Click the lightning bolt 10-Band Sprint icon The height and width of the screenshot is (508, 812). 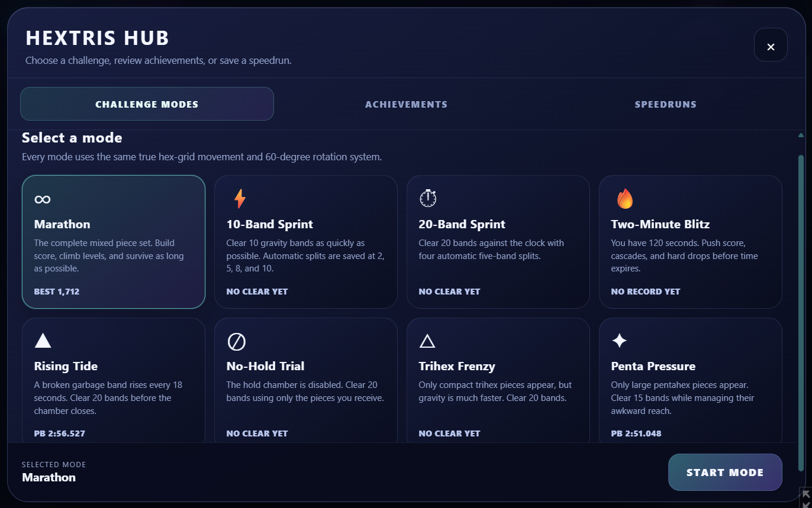coord(240,199)
